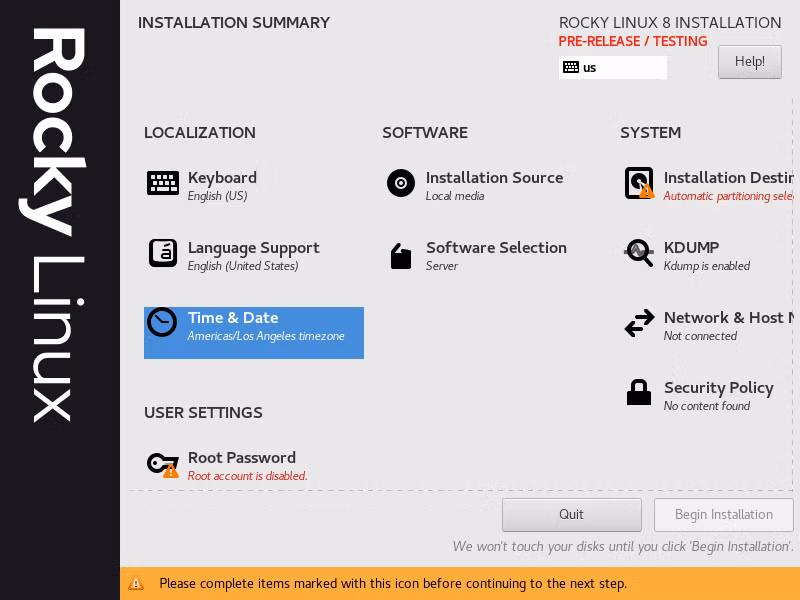Select the 'Not connected' network status
The height and width of the screenshot is (600, 800).
pyautogui.click(x=700, y=336)
